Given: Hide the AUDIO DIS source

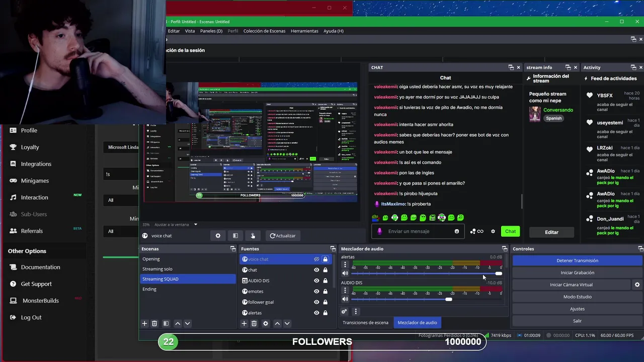Looking at the screenshot, I should coord(316,281).
